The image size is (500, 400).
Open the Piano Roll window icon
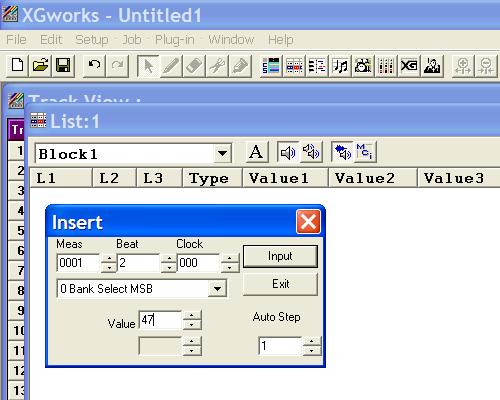click(317, 65)
